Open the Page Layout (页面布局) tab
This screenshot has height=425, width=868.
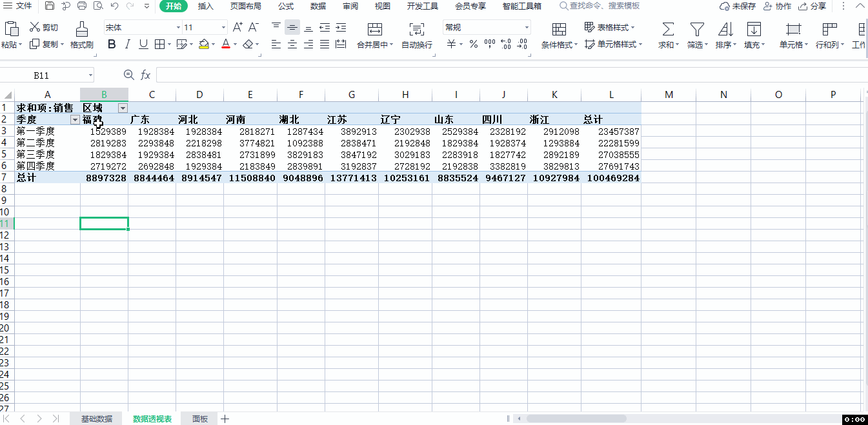(x=246, y=6)
